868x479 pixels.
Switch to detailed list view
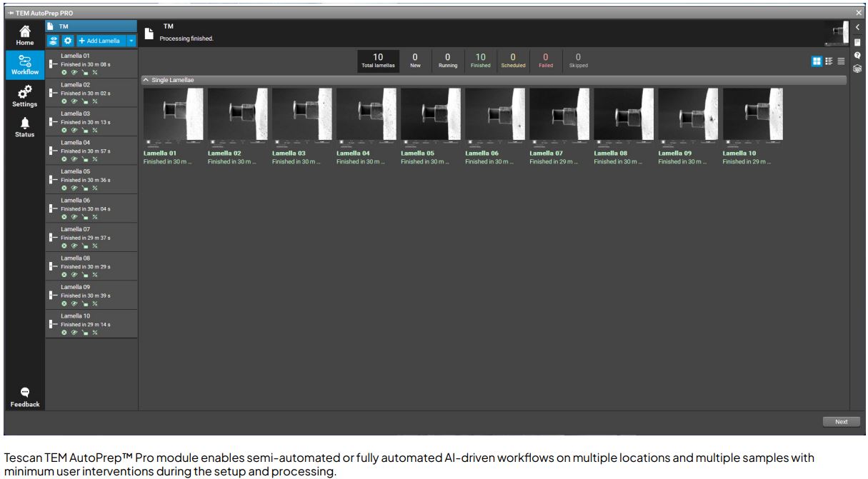tap(829, 61)
